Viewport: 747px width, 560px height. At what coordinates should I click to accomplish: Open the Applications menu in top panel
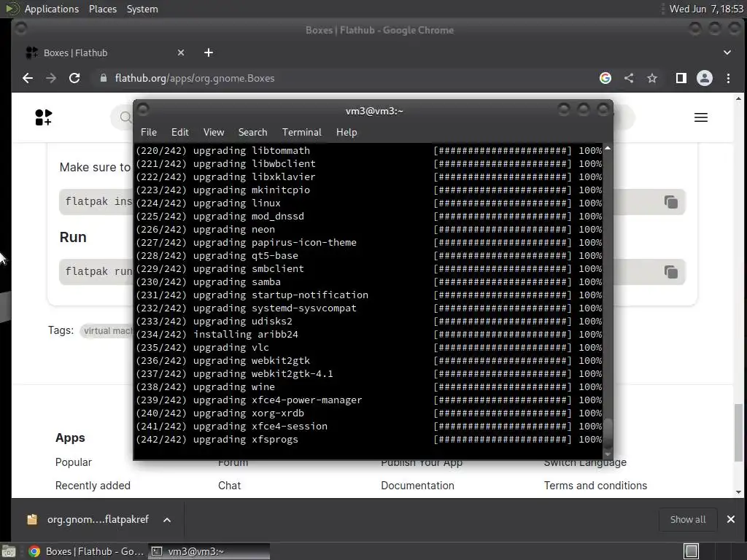click(52, 9)
